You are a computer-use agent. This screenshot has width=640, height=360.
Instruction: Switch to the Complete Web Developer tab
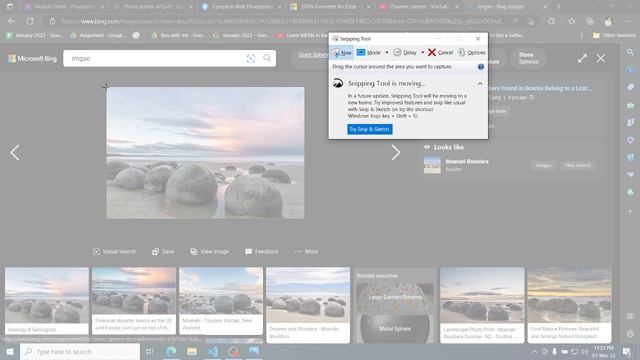click(x=242, y=7)
